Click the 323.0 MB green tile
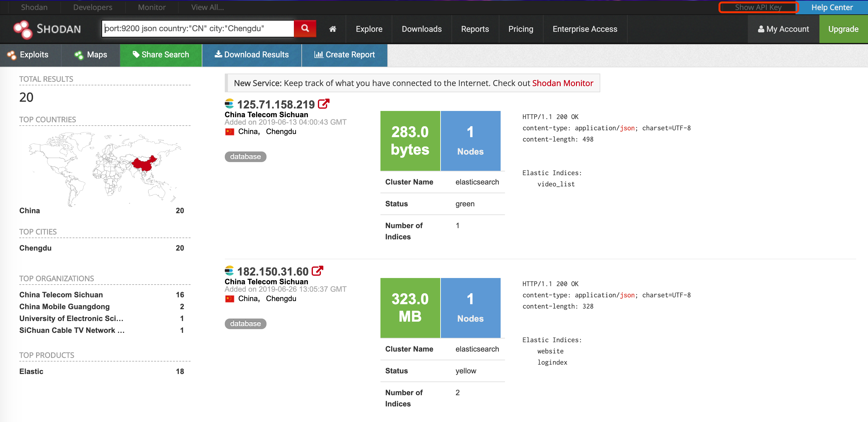The height and width of the screenshot is (422, 868). click(410, 308)
